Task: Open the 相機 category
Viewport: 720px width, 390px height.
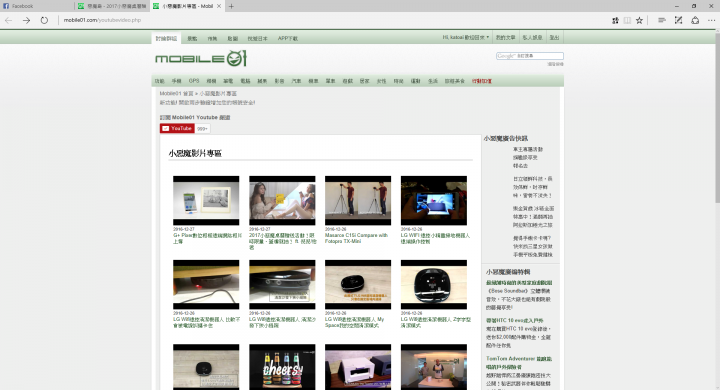Action: pos(211,81)
